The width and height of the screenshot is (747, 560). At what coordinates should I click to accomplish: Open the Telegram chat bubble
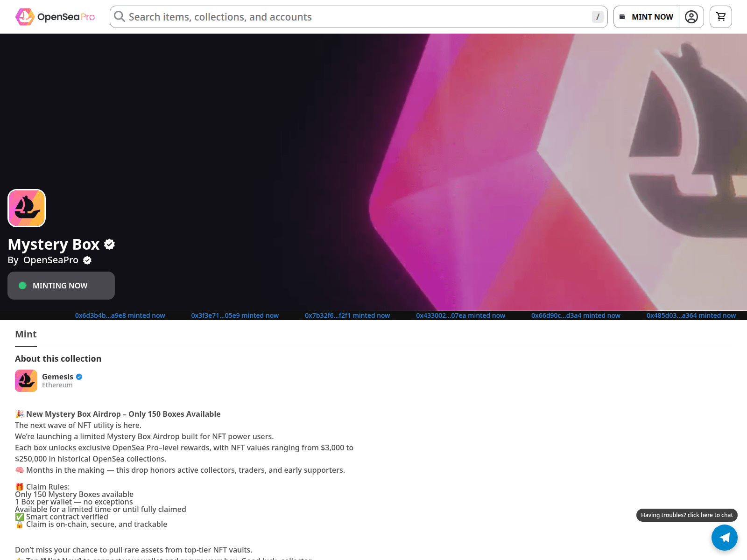click(x=724, y=537)
